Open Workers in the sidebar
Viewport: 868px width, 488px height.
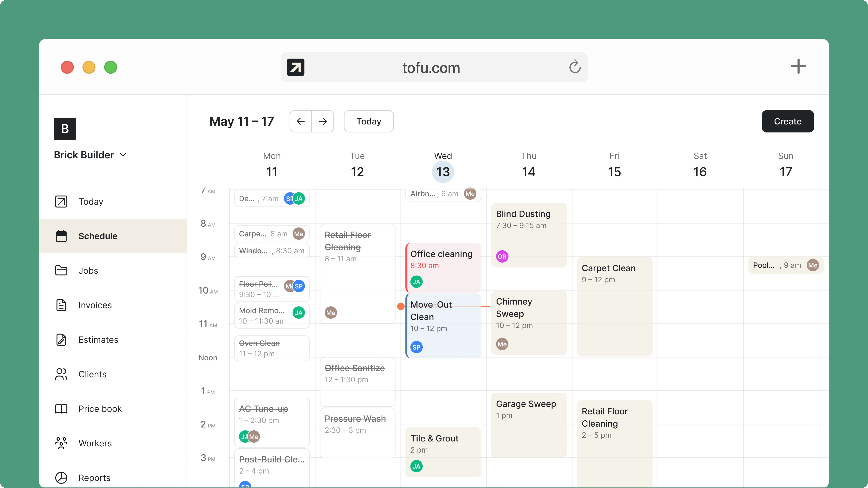[113, 443]
